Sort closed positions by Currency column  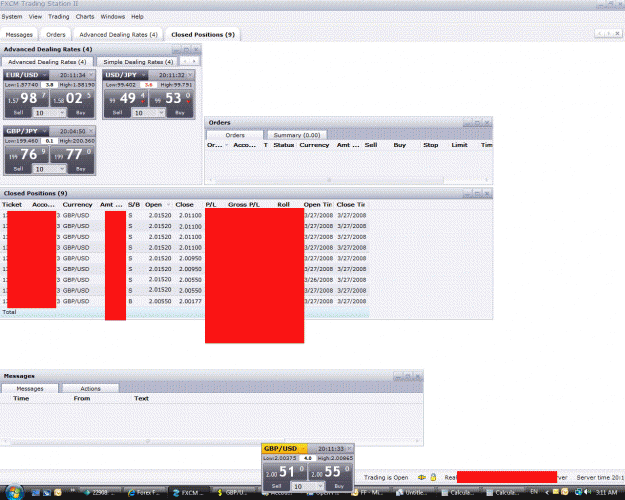tap(77, 205)
